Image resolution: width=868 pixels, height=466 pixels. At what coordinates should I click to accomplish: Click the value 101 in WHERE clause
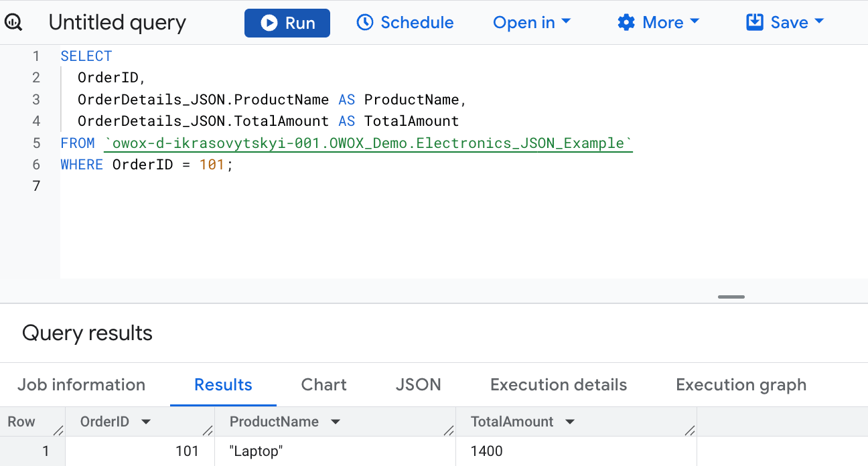click(212, 165)
